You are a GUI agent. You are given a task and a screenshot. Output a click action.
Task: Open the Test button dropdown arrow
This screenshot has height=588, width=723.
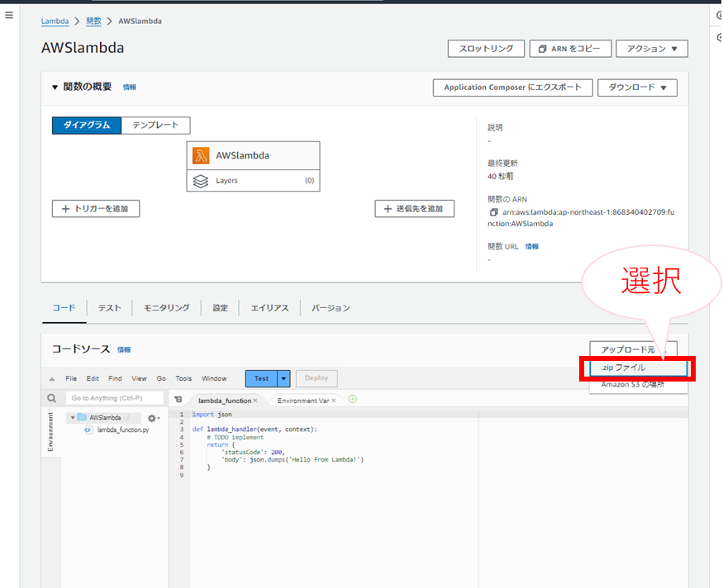coord(283,378)
